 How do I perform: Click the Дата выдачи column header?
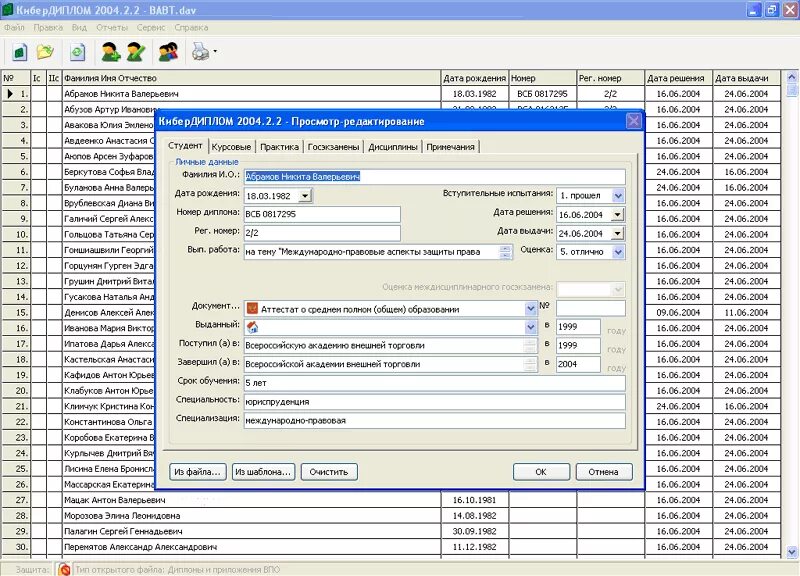click(746, 78)
